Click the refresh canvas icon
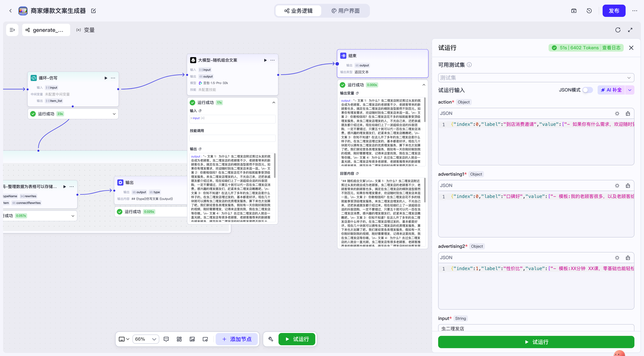This screenshot has height=356, width=644. click(x=618, y=30)
